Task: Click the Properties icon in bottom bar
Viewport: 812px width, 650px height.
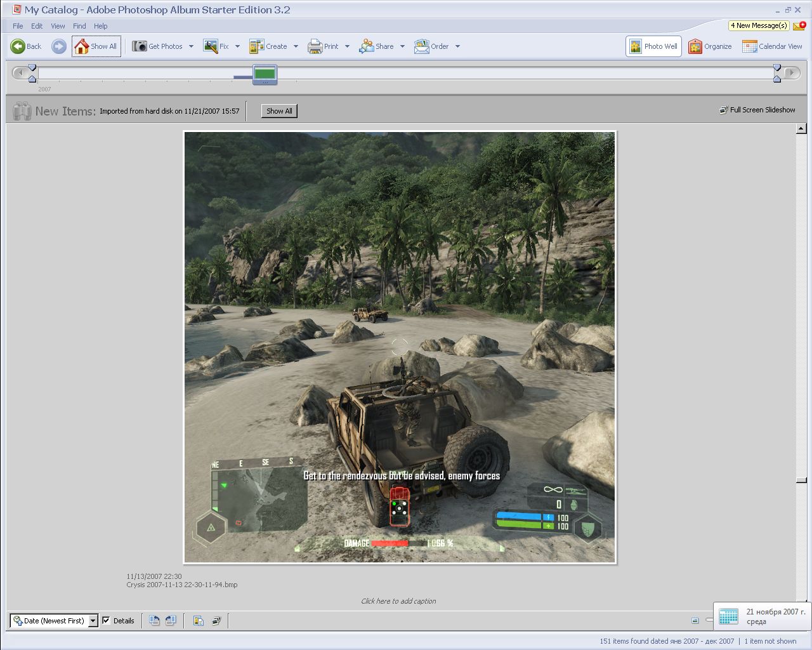Action: (x=199, y=621)
